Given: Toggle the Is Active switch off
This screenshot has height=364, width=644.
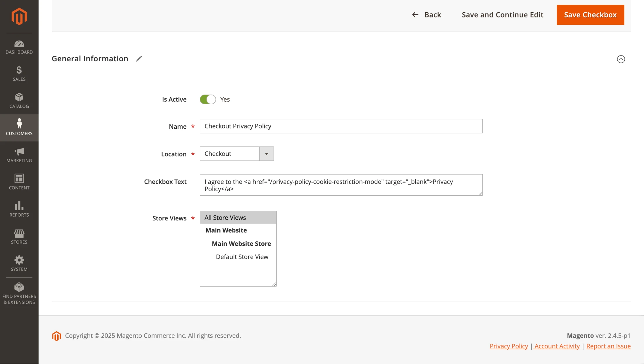Looking at the screenshot, I should tap(207, 99).
